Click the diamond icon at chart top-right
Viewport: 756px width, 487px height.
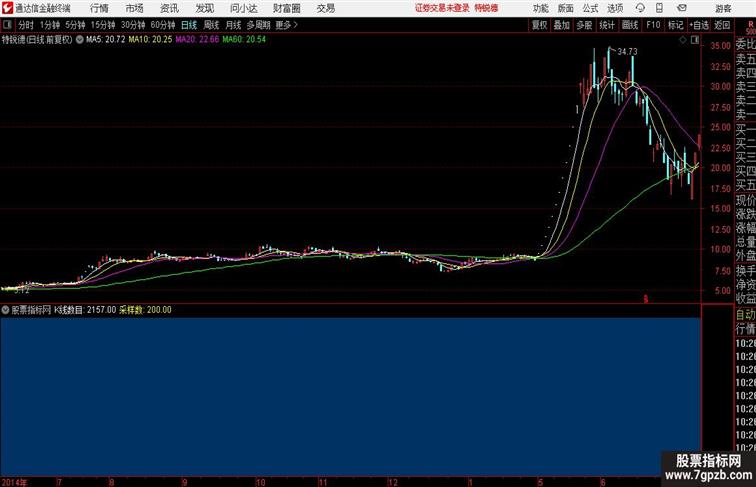[683, 40]
